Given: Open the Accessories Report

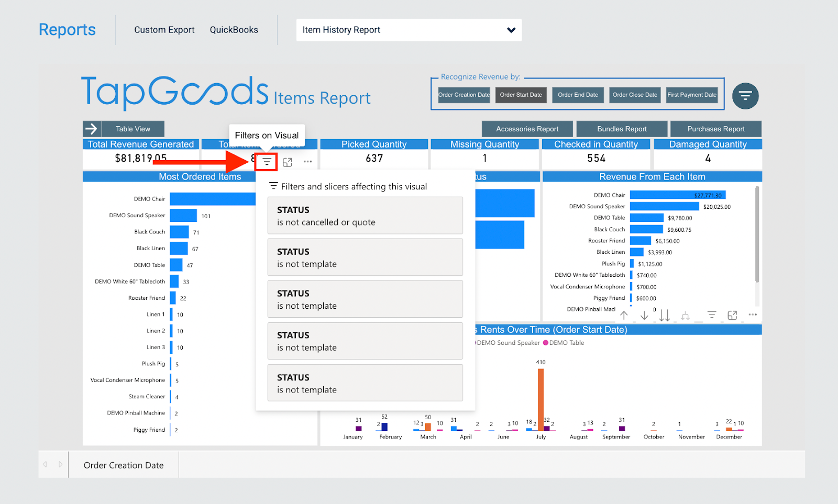Looking at the screenshot, I should (x=527, y=128).
